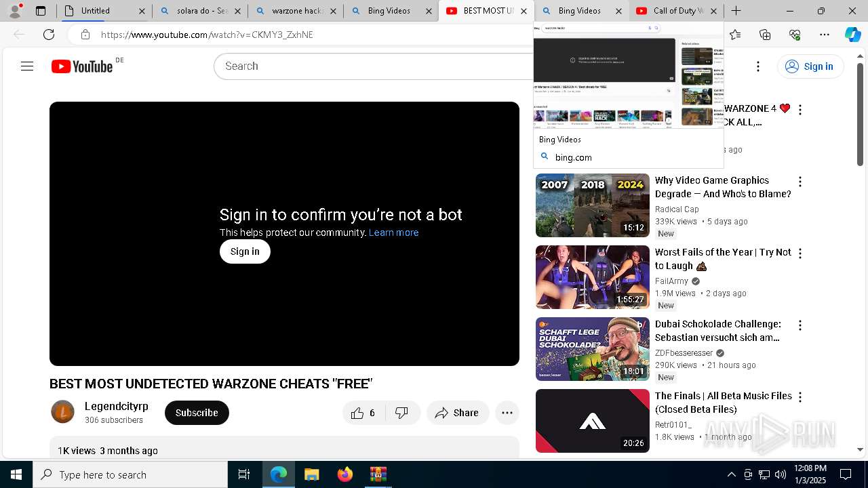Open the tab actions menu icon
The image size is (868, 488).
click(41, 11)
